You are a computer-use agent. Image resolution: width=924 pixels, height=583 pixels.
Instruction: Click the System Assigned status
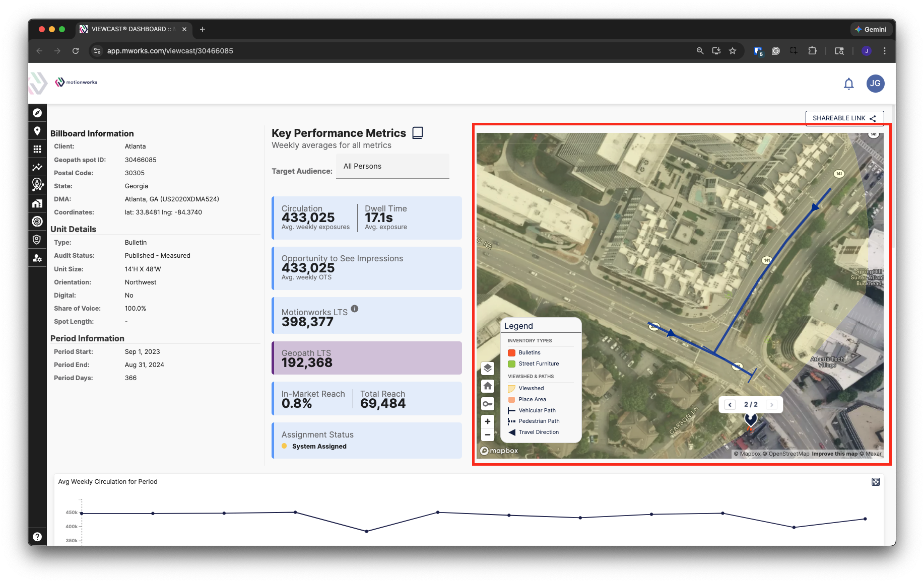click(319, 447)
